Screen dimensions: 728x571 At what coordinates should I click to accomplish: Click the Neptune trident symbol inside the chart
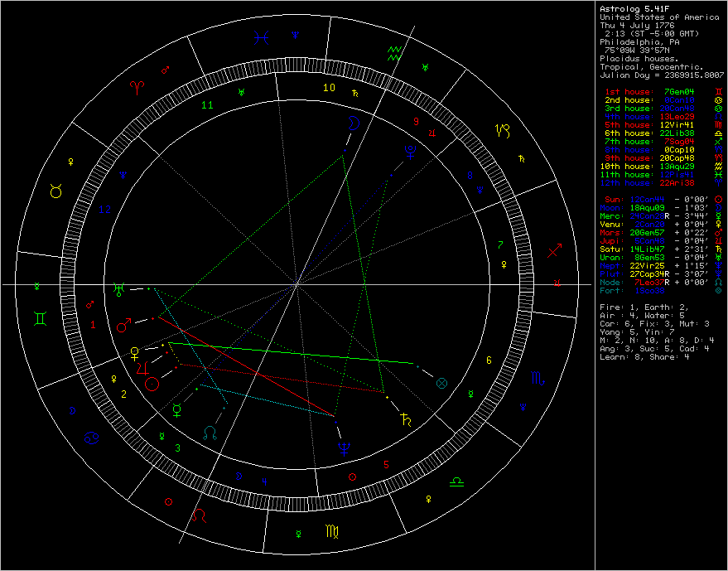tap(343, 448)
